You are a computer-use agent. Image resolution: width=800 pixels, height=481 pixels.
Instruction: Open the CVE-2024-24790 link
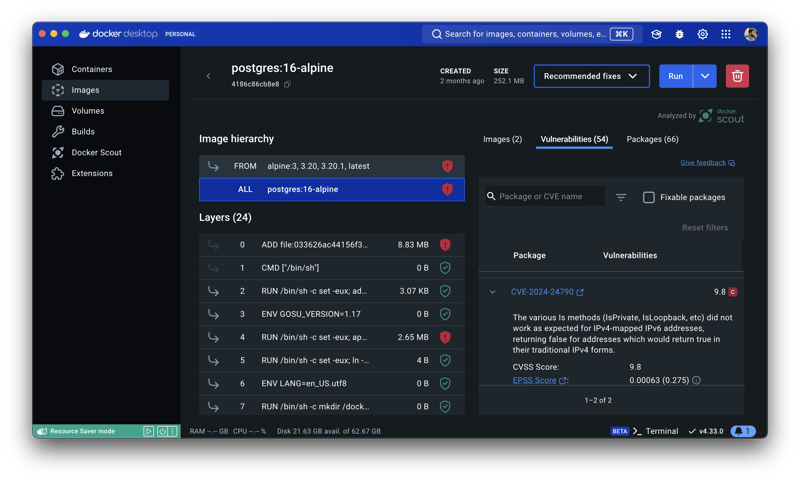click(x=542, y=292)
